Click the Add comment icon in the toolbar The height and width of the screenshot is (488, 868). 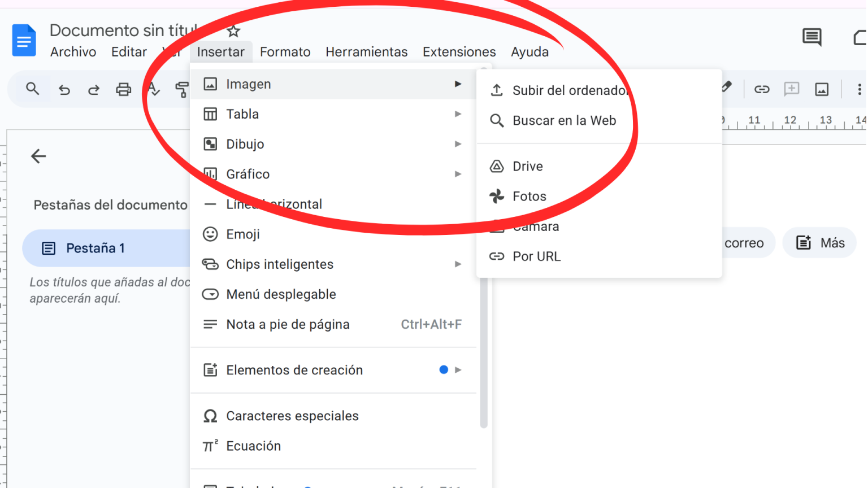(791, 89)
